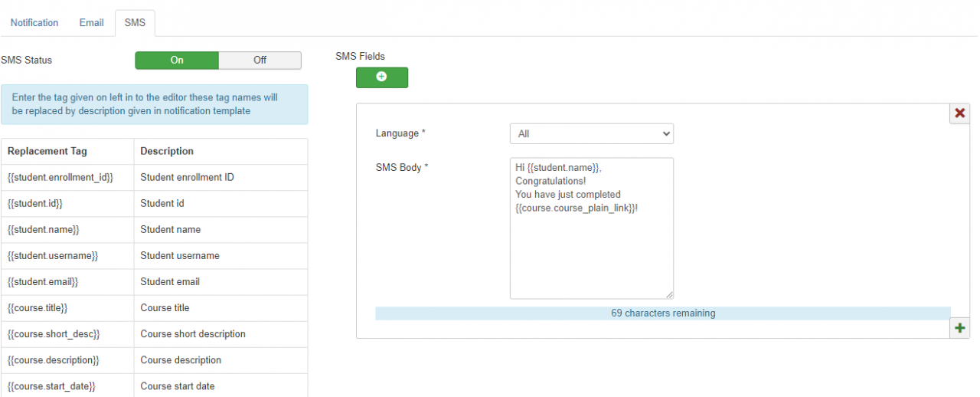Switch to the Email tab

point(91,23)
